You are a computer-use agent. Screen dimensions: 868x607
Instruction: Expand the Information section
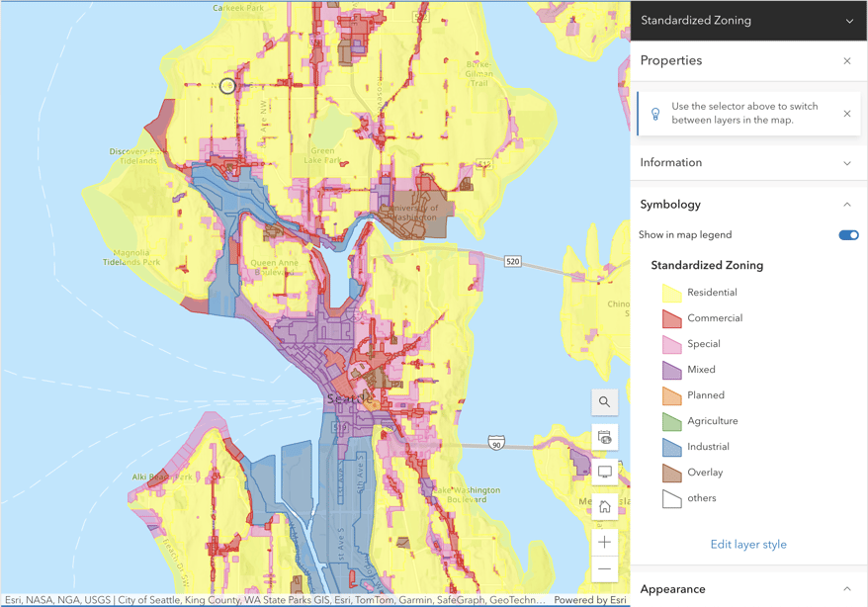[x=846, y=162]
